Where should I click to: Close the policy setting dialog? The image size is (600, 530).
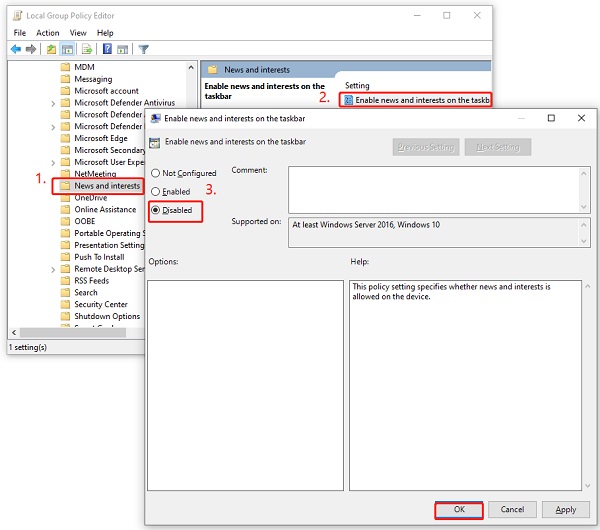(581, 118)
